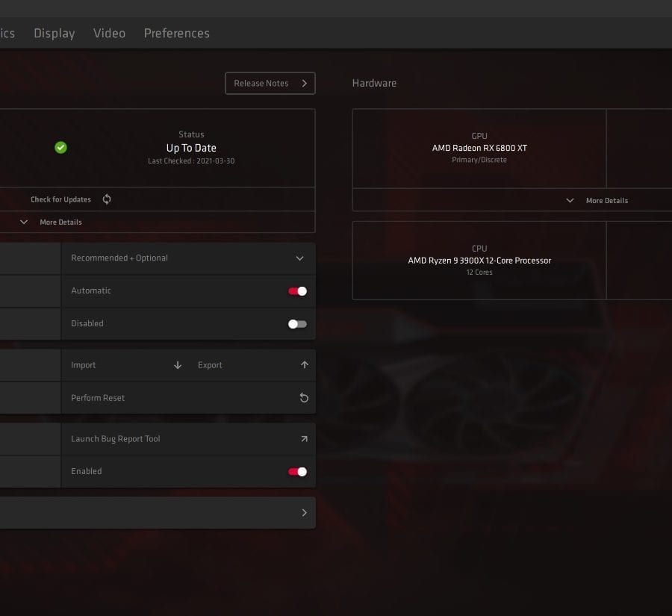Click the chevron on the bottom unlabeled row
This screenshot has width=672, height=616.
click(x=305, y=513)
